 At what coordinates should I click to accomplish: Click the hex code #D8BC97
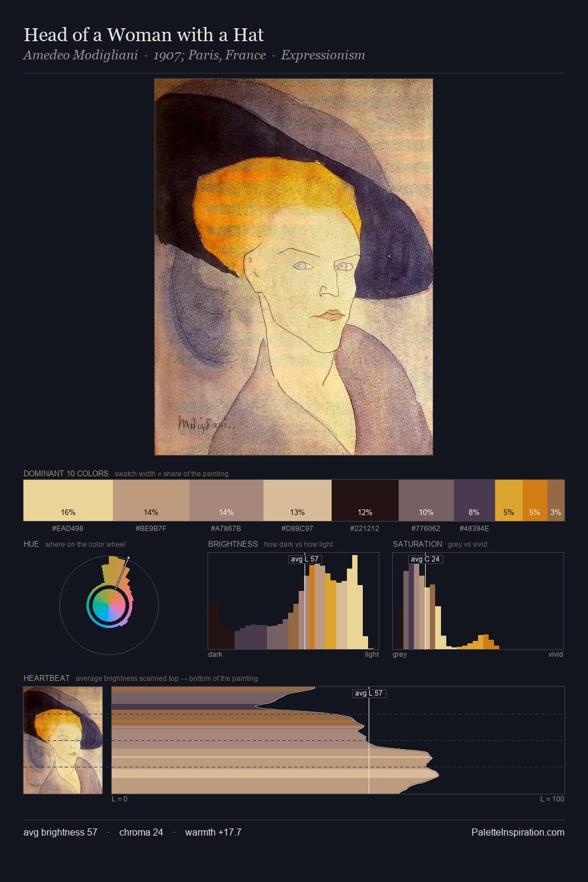click(298, 529)
